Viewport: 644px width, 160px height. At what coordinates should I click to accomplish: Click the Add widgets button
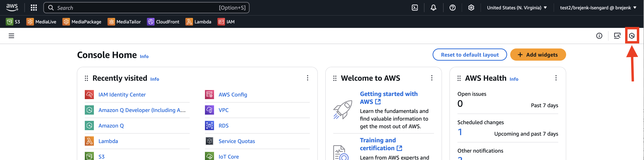(538, 54)
